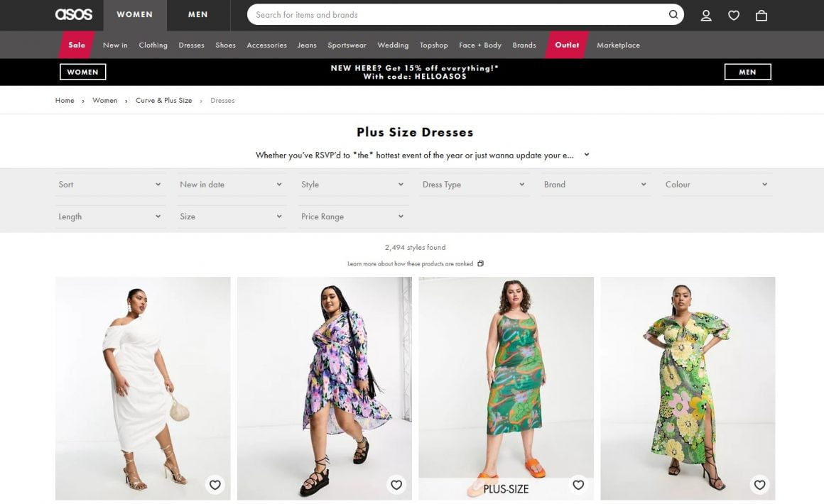This screenshot has width=824, height=504.
Task: Go to Women breadcrumb
Action: pyautogui.click(x=104, y=100)
